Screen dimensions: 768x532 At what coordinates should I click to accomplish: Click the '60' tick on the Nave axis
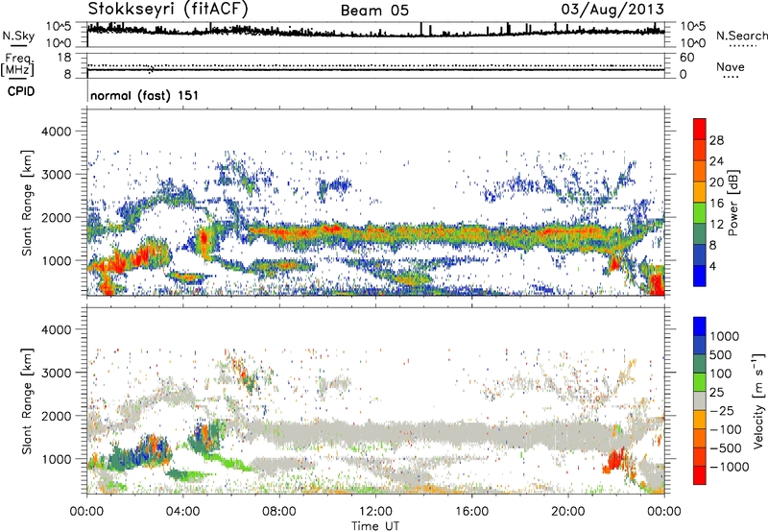(x=686, y=58)
